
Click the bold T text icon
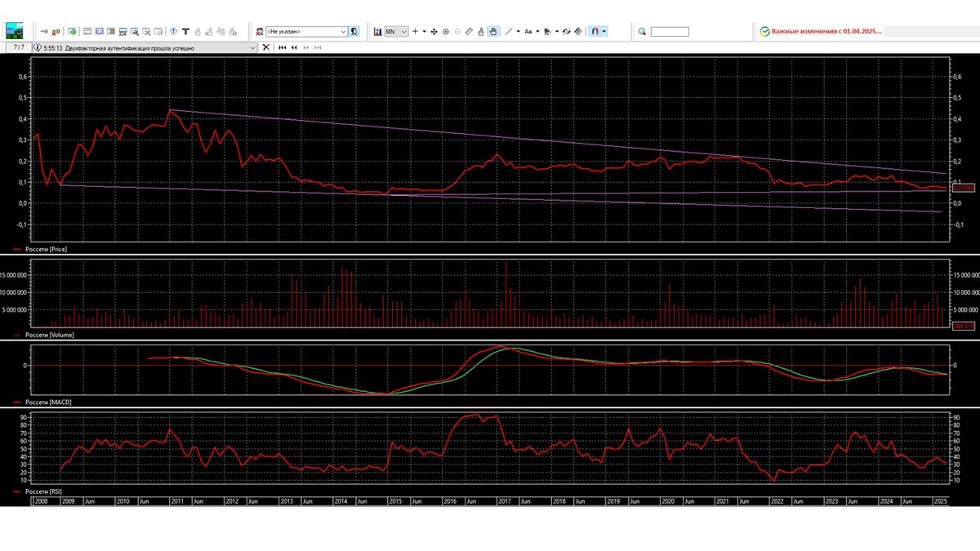(185, 31)
